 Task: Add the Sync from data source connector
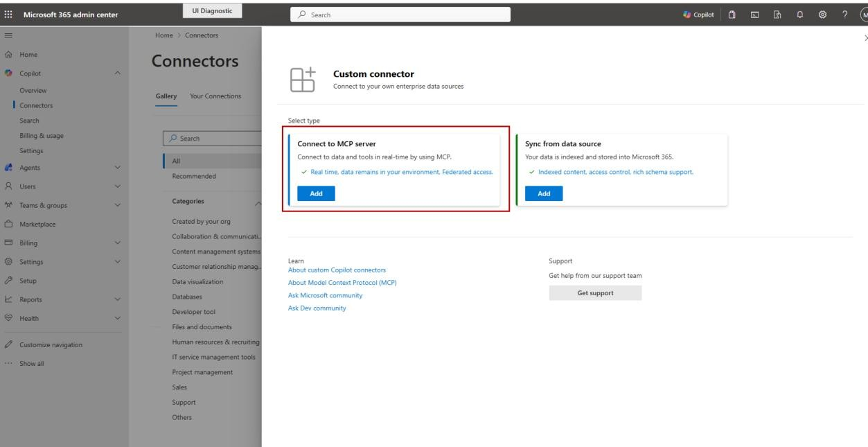(544, 194)
